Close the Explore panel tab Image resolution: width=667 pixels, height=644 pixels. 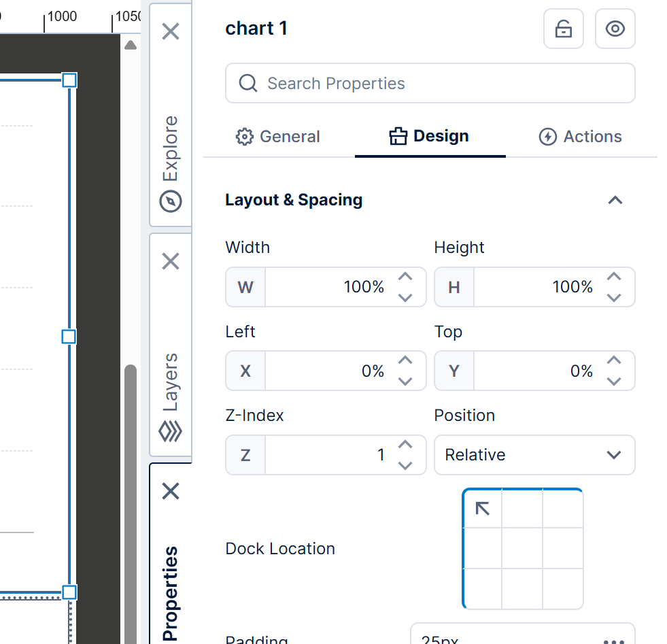pos(171,31)
